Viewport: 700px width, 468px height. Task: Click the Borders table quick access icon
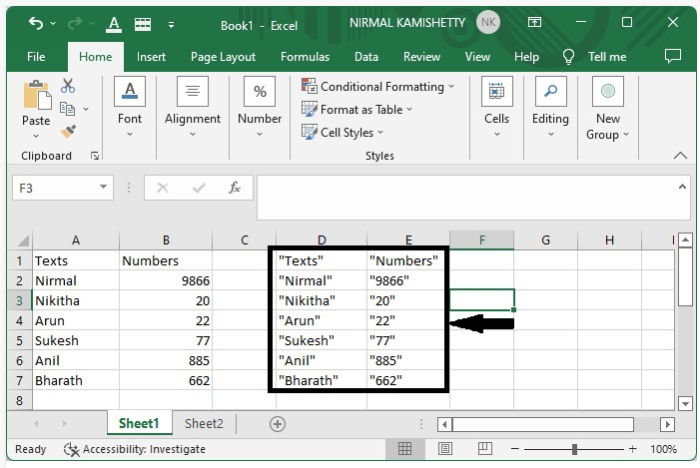[x=143, y=24]
